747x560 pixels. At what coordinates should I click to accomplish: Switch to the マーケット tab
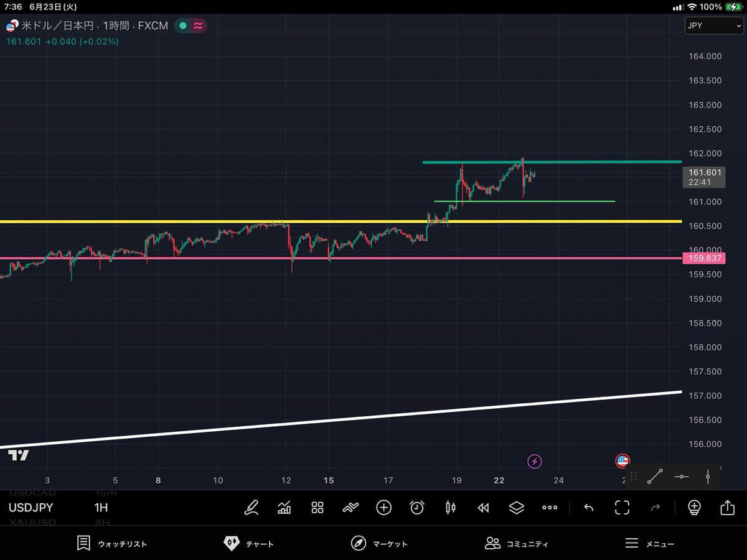click(x=379, y=543)
